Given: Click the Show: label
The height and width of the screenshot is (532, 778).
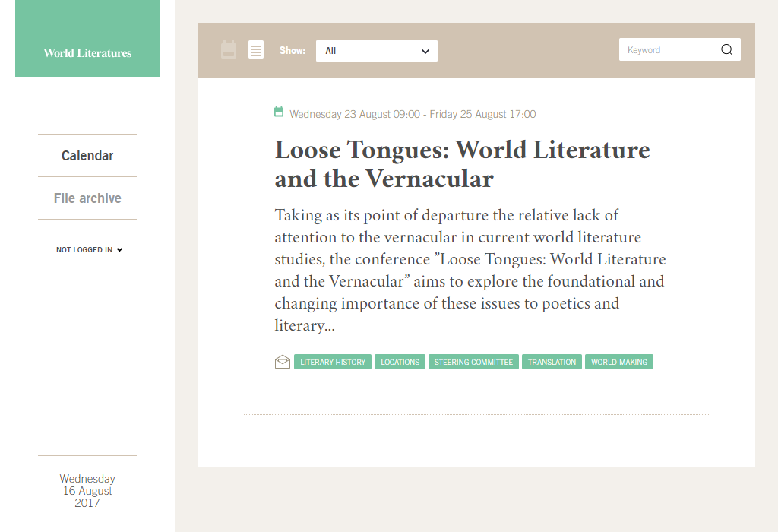Looking at the screenshot, I should [293, 51].
